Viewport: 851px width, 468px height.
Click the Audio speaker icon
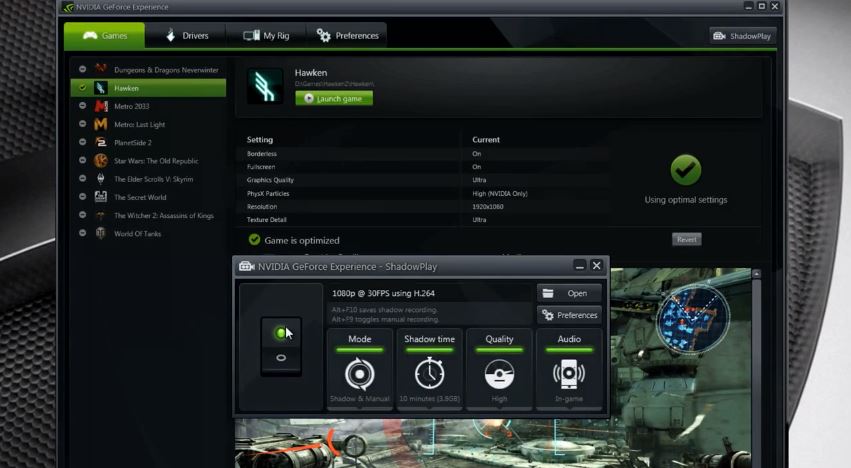(569, 374)
